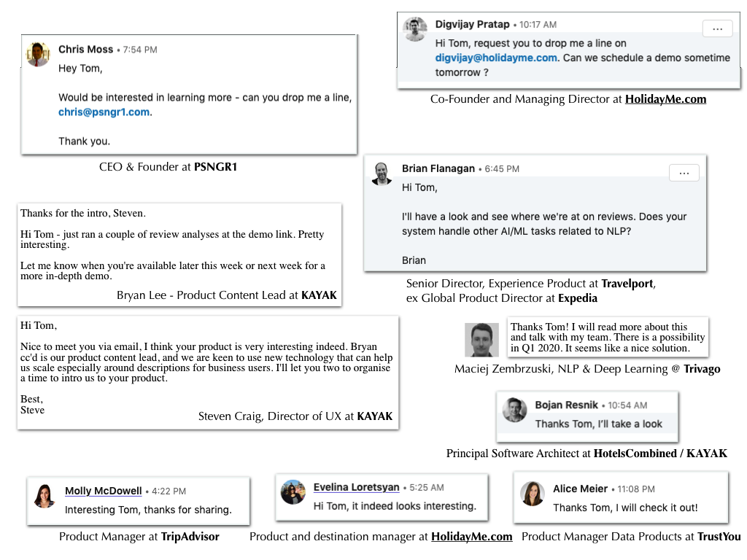747x560 pixels.
Task: Click Molly McDowell's profile avatar
Action: point(44,496)
